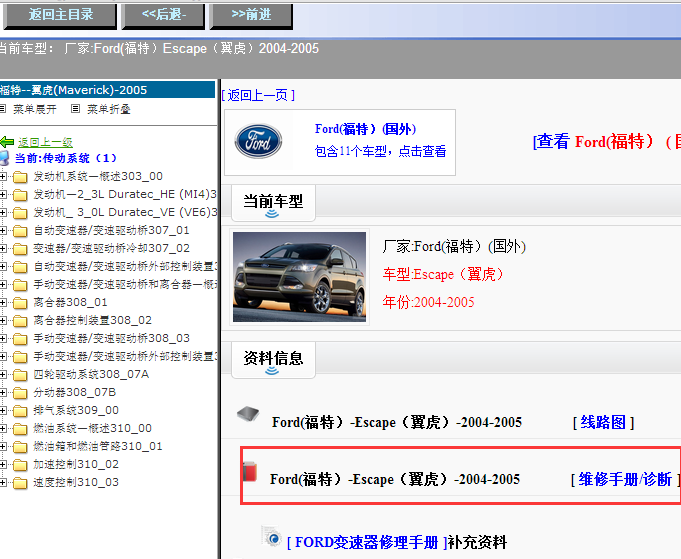The height and width of the screenshot is (559, 681).
Task: Click folder icon of 加速控制310_02
Action: click(x=20, y=465)
